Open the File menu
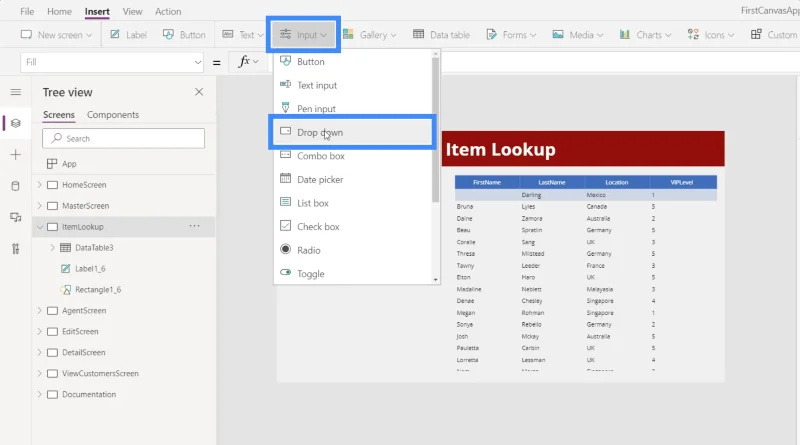This screenshot has height=445, width=800. 27,11
